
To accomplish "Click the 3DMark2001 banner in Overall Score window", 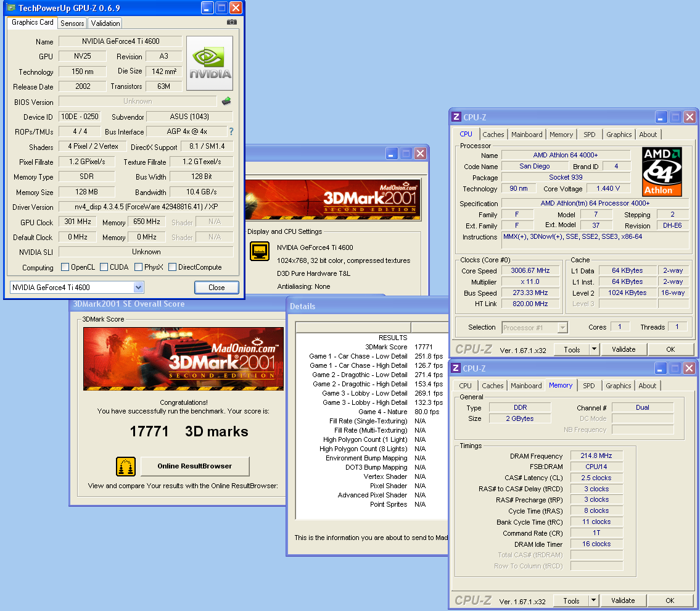I will click(184, 359).
